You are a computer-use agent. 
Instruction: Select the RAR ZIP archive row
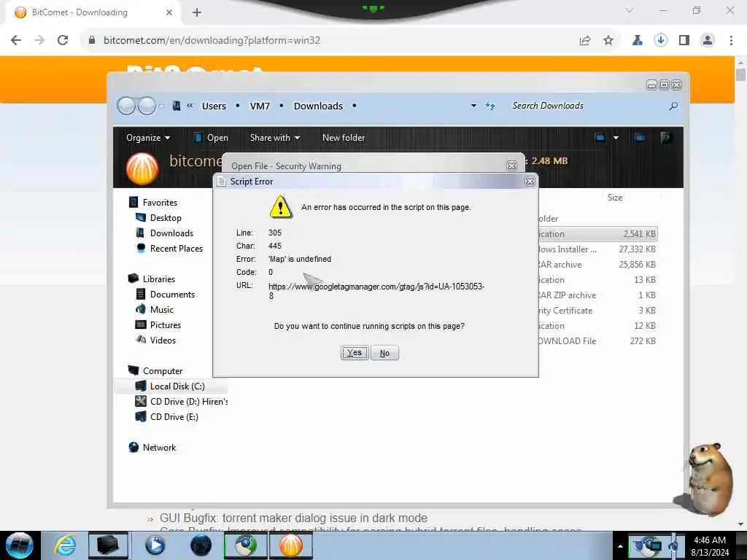tap(598, 295)
